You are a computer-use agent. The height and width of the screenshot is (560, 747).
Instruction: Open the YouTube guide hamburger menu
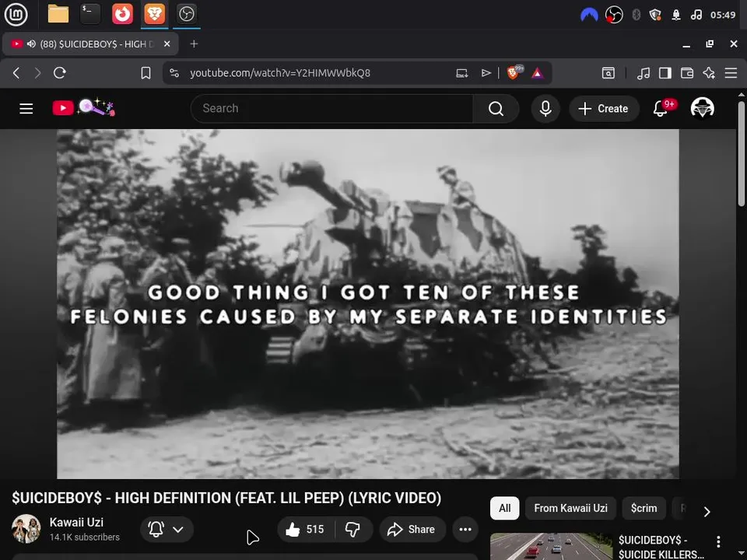26,109
